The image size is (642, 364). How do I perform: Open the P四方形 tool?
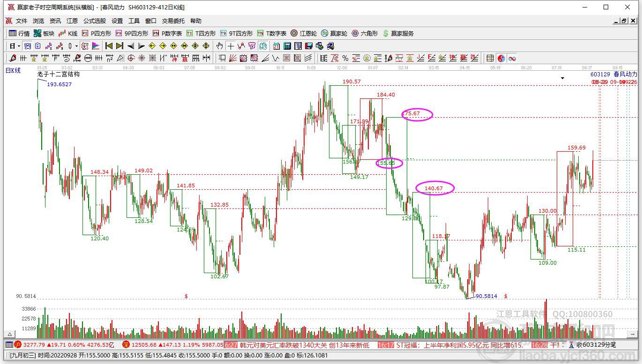pyautogui.click(x=97, y=33)
